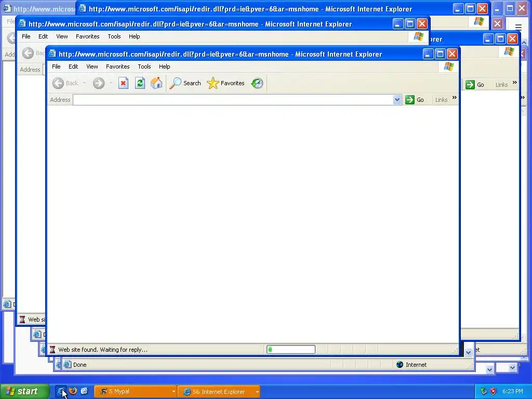Open the Address bar dropdown in front window
532x399 pixels.
(x=397, y=100)
